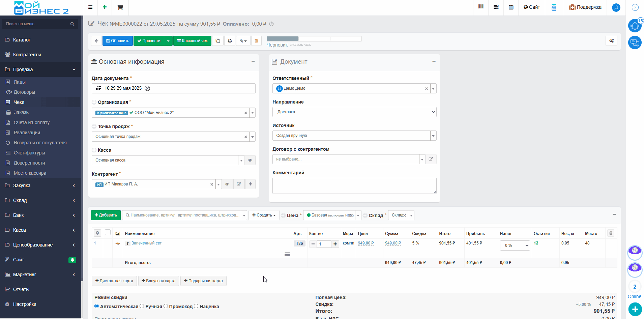Open the Направление select box
This screenshot has width=644, height=319.
(x=354, y=112)
